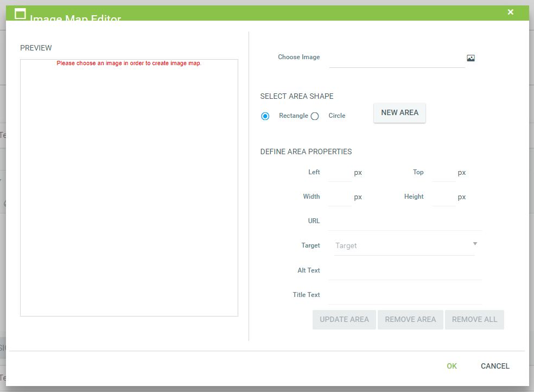Close the Image Map Editor dialog

[510, 12]
